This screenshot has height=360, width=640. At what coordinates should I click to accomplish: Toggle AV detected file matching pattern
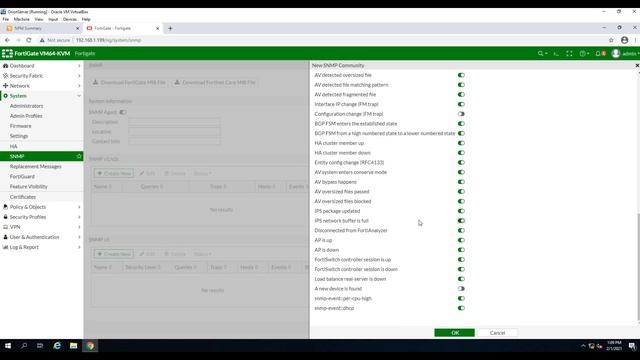[x=461, y=85]
